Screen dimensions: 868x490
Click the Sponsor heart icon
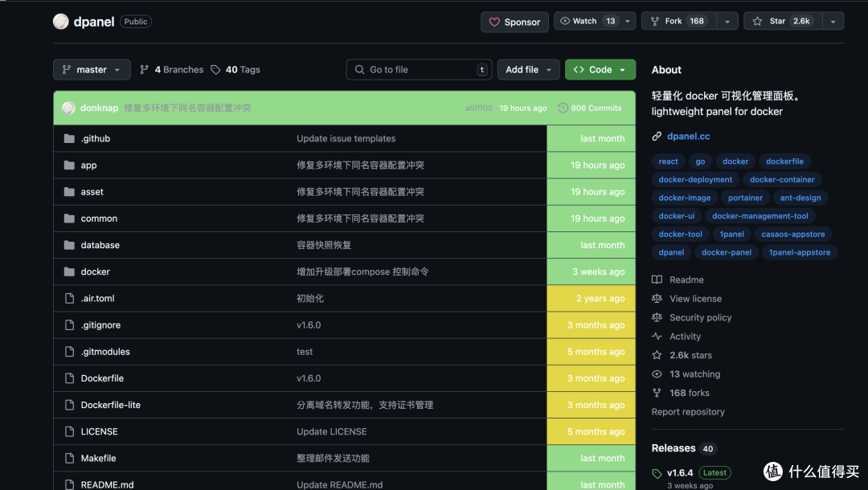[x=496, y=22]
